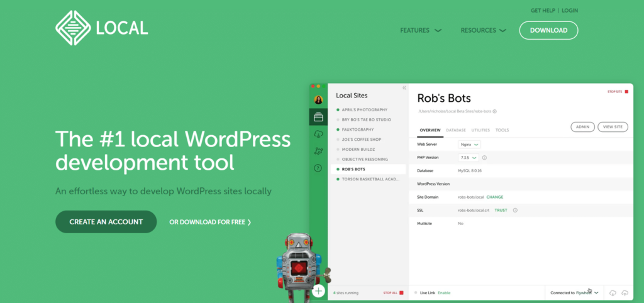
Task: Click the View Site button
Action: pos(613,127)
